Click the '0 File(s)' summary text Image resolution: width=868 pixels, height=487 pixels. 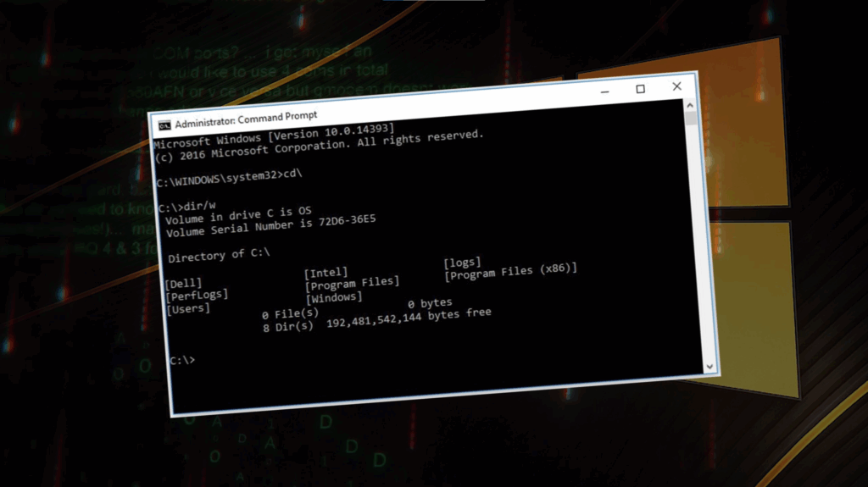pyautogui.click(x=290, y=313)
